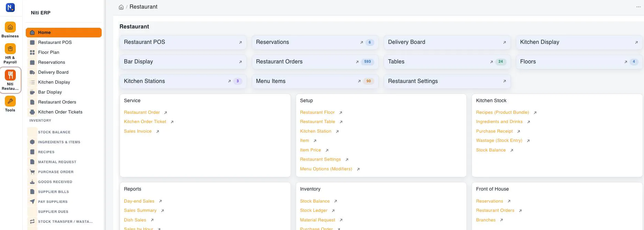Open Purchase Receipt link

click(494, 131)
